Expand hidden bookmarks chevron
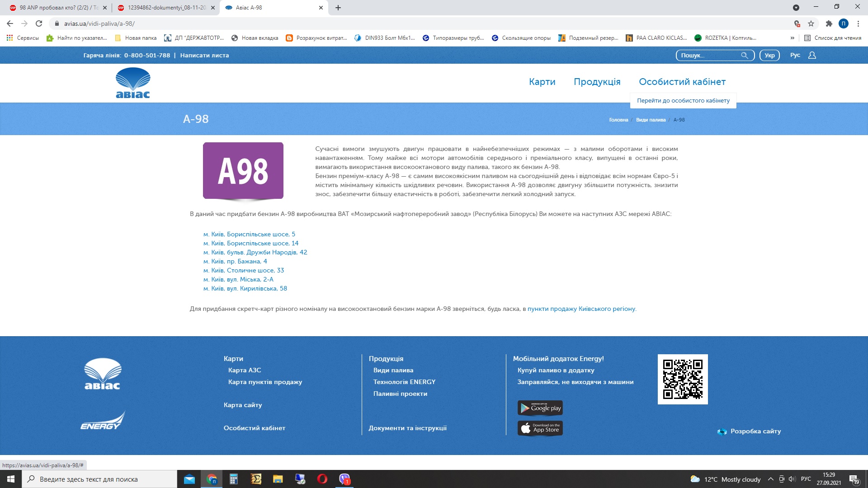The height and width of the screenshot is (488, 868). [792, 38]
